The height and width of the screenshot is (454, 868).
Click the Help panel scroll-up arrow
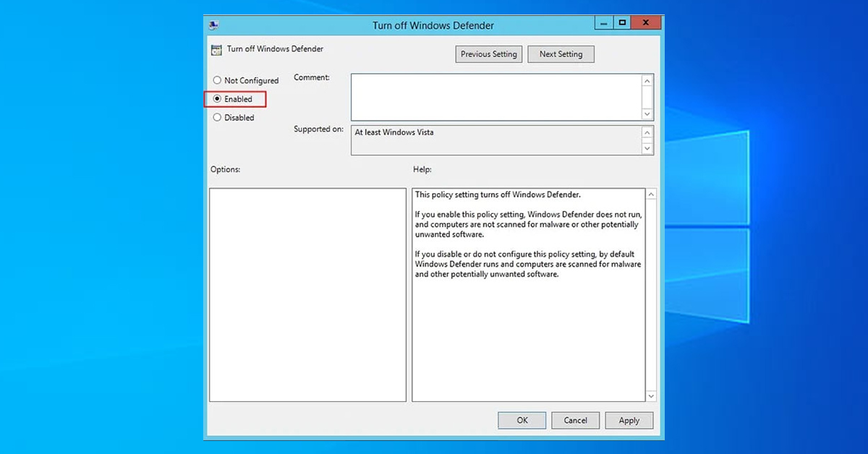650,193
